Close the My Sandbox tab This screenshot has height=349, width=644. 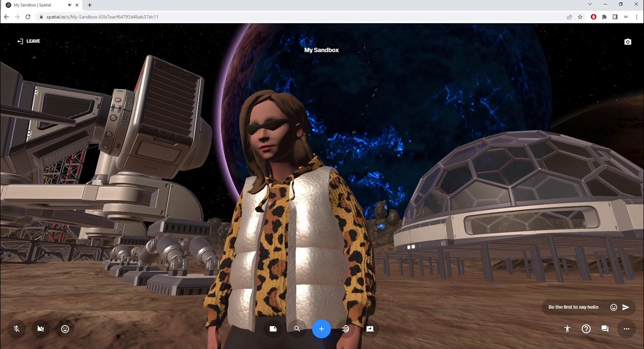(77, 5)
